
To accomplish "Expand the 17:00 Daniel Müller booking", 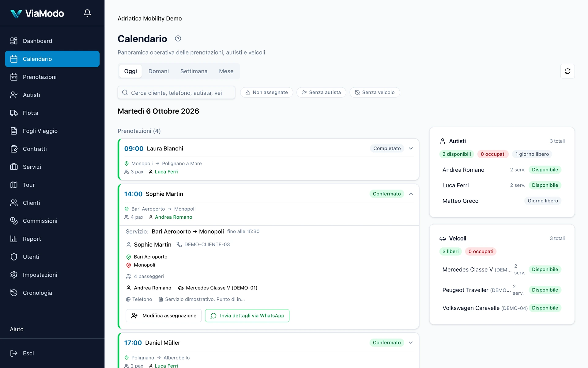I will pos(411,343).
